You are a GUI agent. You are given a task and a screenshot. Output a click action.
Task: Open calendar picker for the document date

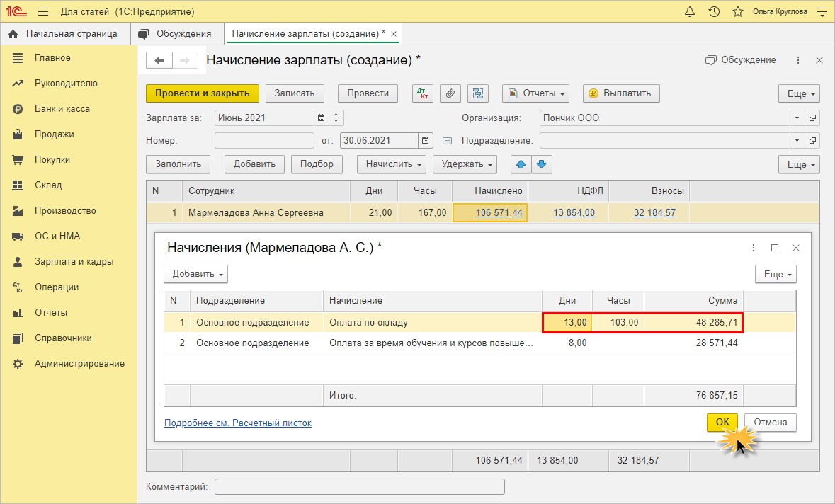click(x=425, y=140)
